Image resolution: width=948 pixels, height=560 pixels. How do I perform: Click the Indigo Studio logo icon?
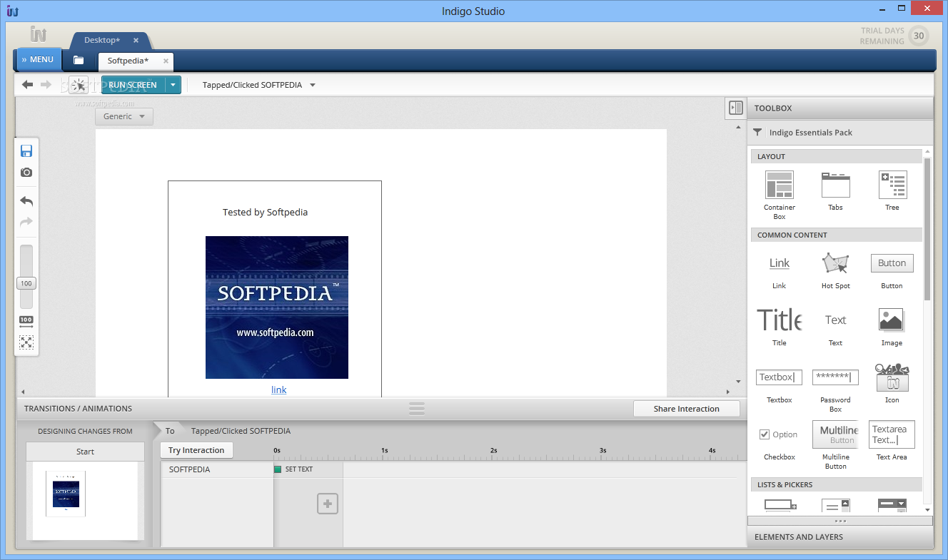(39, 34)
